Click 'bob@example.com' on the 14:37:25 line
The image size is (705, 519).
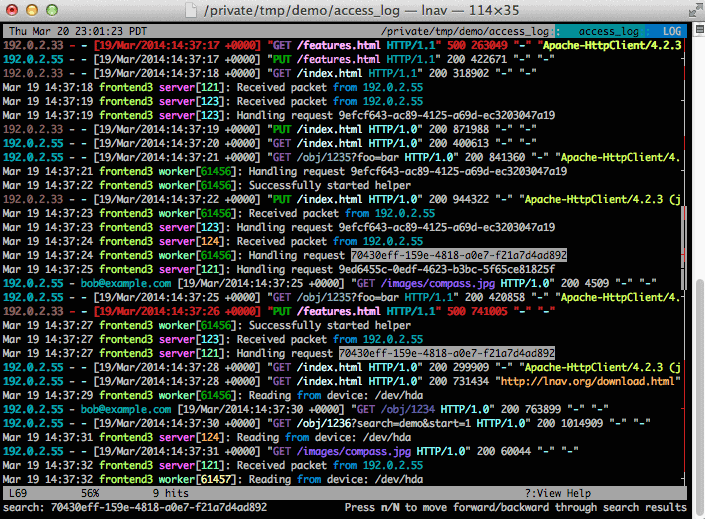(126, 283)
